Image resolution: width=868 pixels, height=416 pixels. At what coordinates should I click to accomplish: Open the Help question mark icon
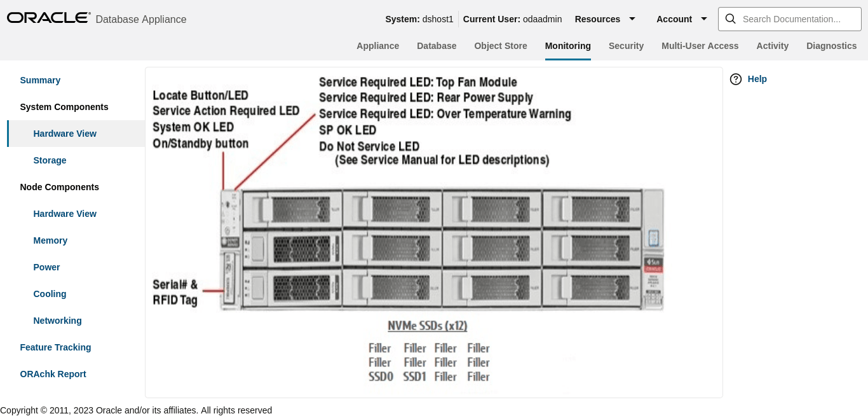pyautogui.click(x=735, y=79)
